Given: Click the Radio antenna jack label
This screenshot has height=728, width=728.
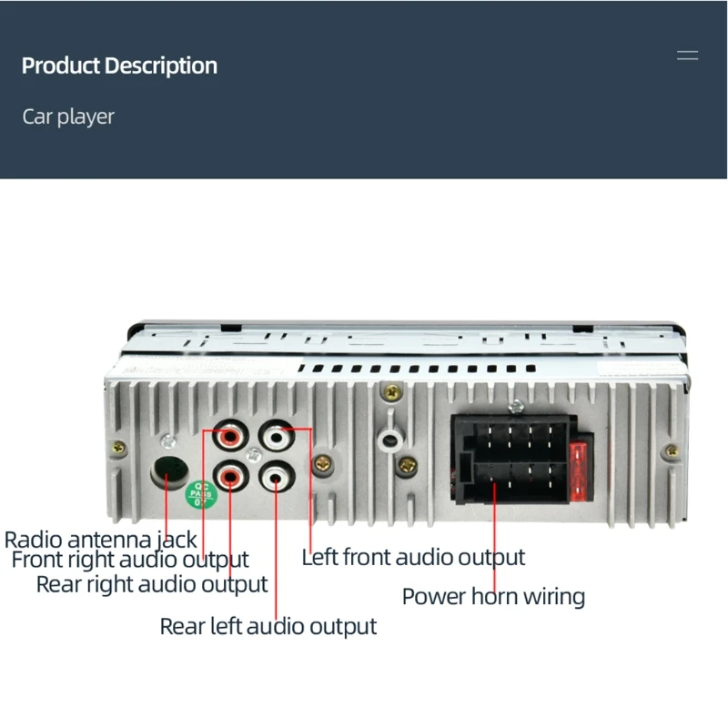Looking at the screenshot, I should pyautogui.click(x=101, y=540).
